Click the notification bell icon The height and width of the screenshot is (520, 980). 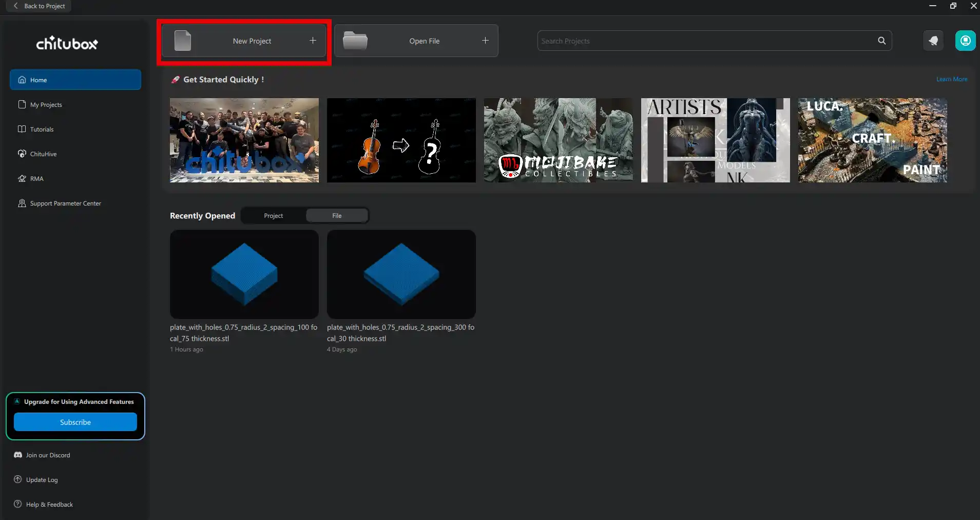933,41
